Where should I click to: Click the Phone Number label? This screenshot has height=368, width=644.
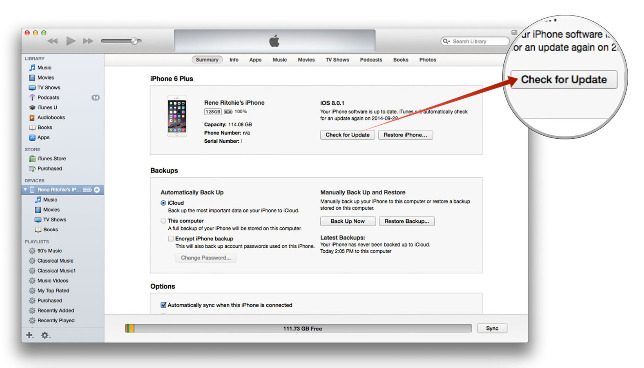pyautogui.click(x=223, y=133)
